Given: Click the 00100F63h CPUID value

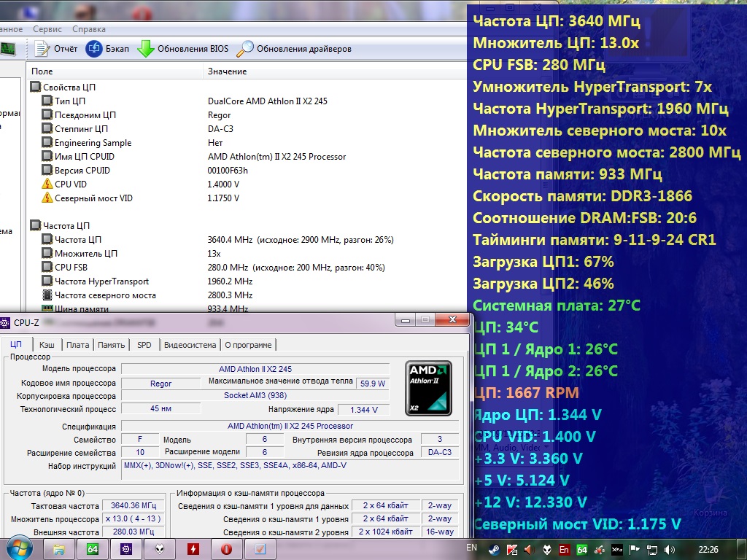Looking at the screenshot, I should 228,170.
